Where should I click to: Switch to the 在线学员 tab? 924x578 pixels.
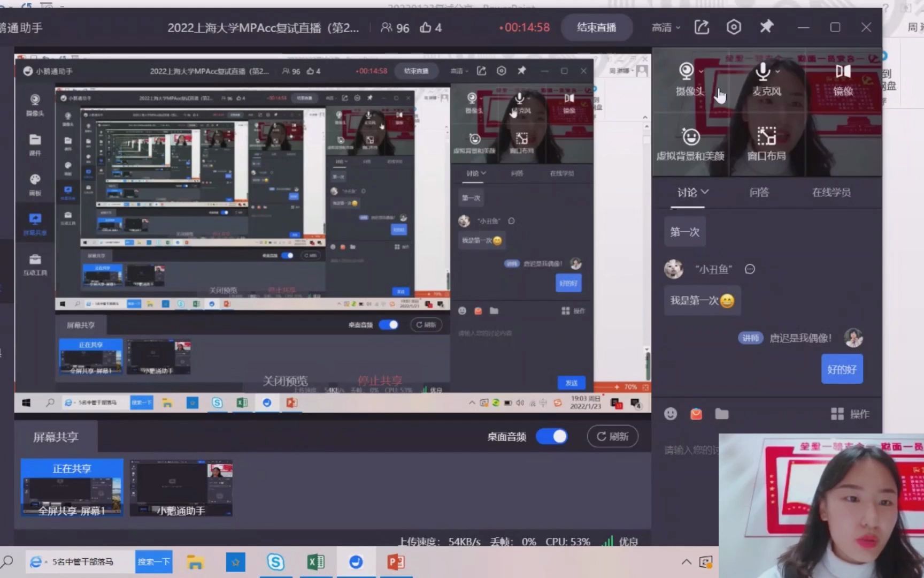click(x=831, y=192)
